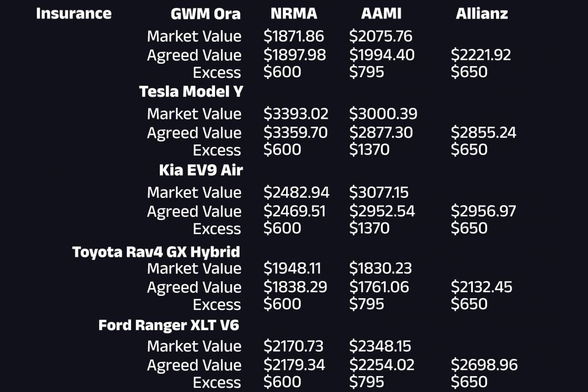The image size is (588, 392).
Task: Click Allianz agreed value $2221.92
Action: pos(481,55)
